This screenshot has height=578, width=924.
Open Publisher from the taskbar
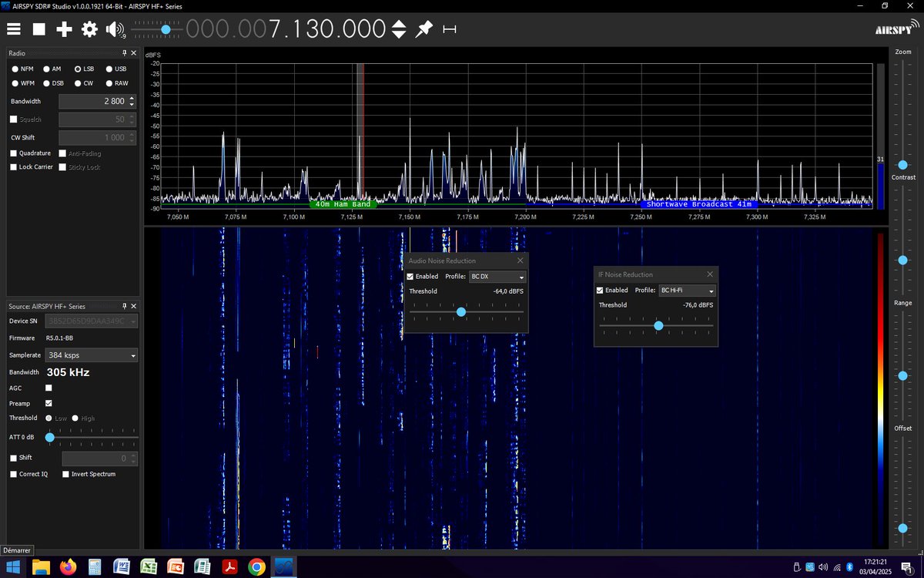203,567
